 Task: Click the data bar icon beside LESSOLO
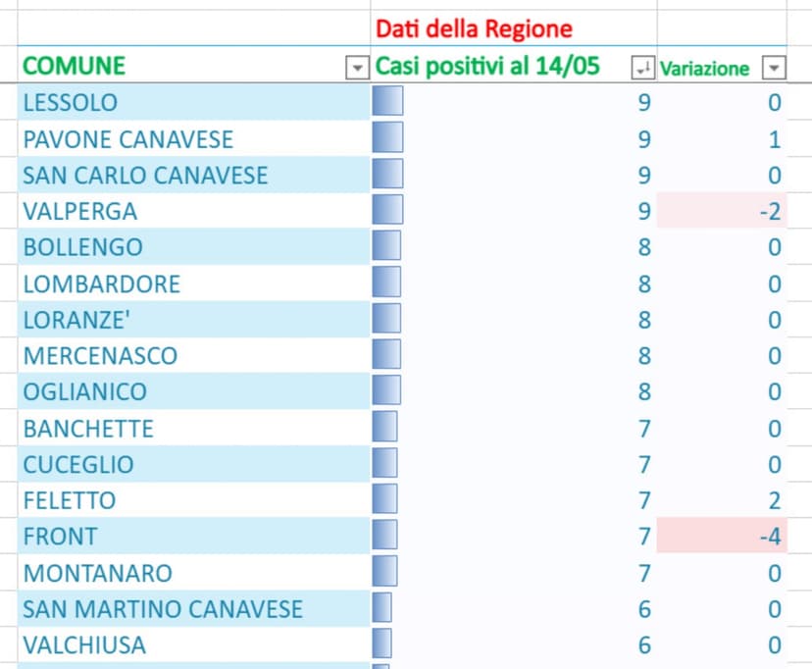click(x=386, y=102)
